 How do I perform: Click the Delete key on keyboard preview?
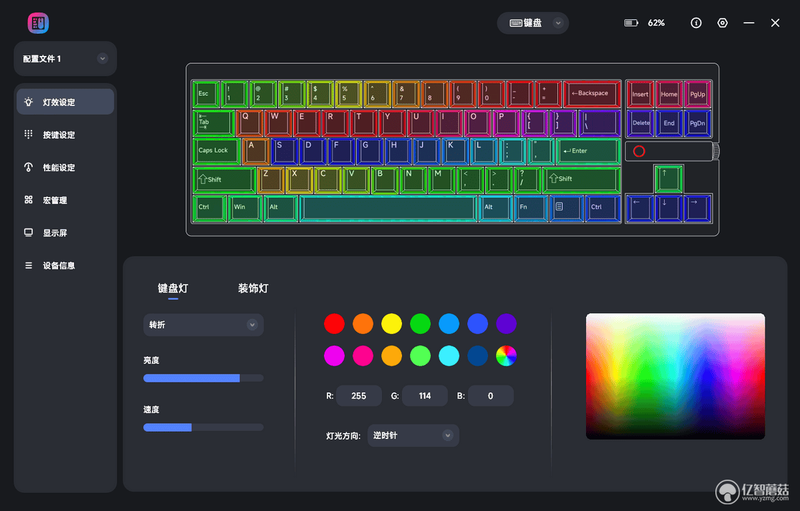coord(640,123)
